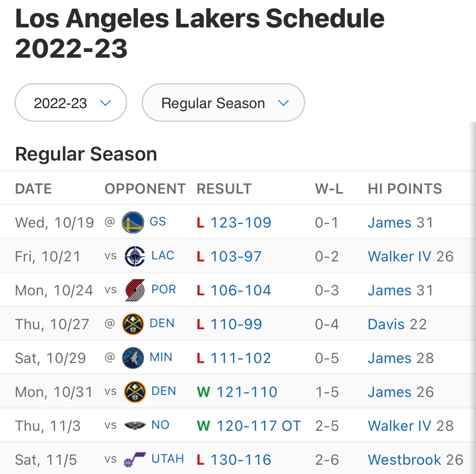Click the L 106-104 Portland result

pyautogui.click(x=241, y=290)
